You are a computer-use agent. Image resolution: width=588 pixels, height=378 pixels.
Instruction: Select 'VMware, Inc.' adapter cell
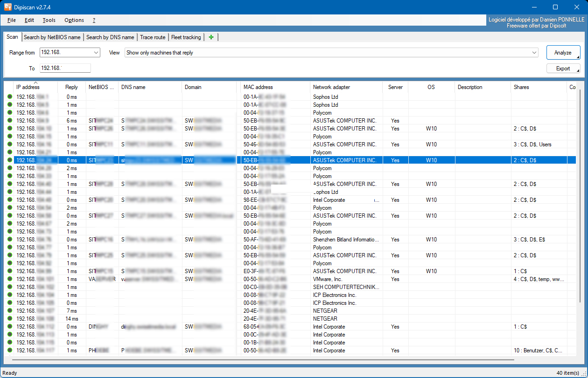[x=328, y=279]
